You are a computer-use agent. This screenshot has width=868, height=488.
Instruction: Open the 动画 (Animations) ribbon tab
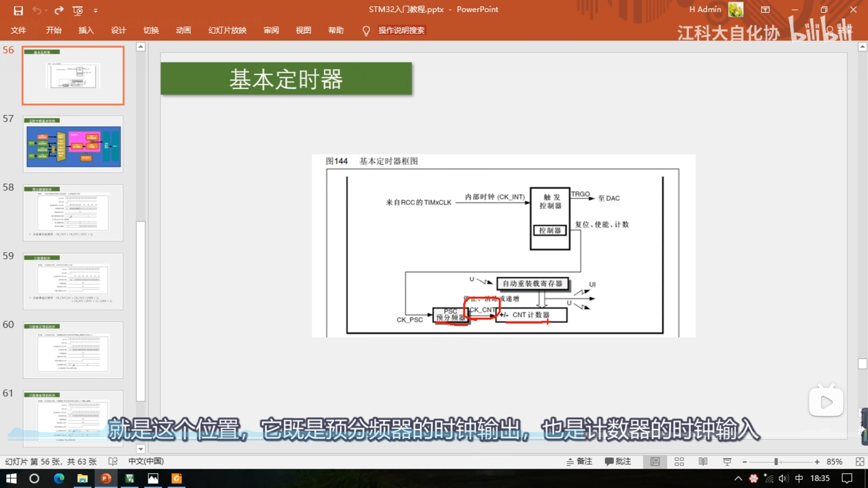(x=183, y=30)
